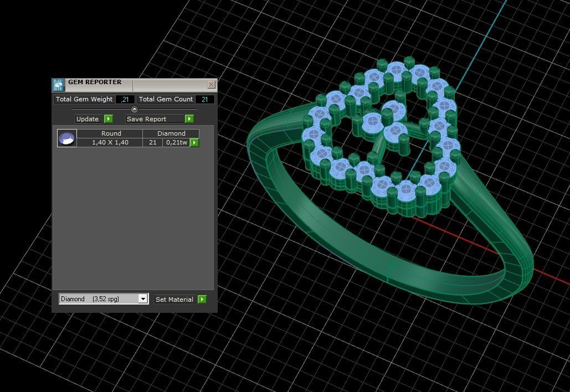This screenshot has height=392, width=570.
Task: Close the Gem Reporter panel
Action: click(x=211, y=84)
